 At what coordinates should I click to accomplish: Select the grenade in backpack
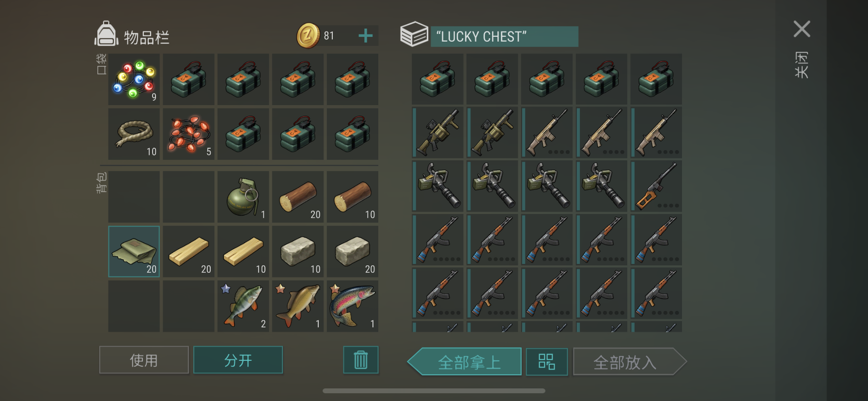(243, 197)
